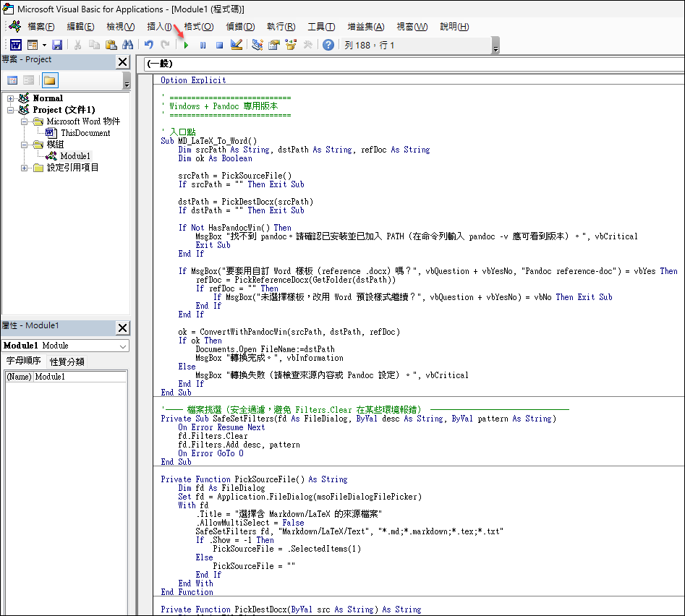The height and width of the screenshot is (616, 685).
Task: Open the 偵錯(D) menu
Action: click(240, 27)
